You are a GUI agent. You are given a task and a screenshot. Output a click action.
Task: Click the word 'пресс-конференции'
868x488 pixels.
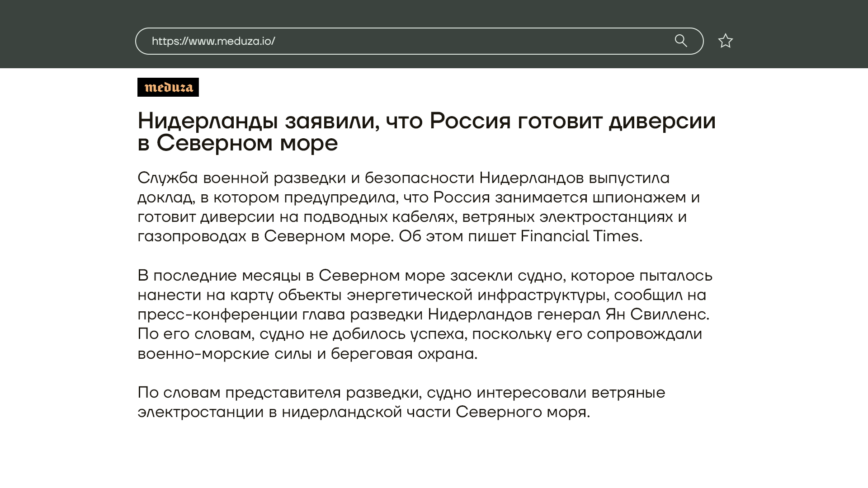(x=217, y=314)
